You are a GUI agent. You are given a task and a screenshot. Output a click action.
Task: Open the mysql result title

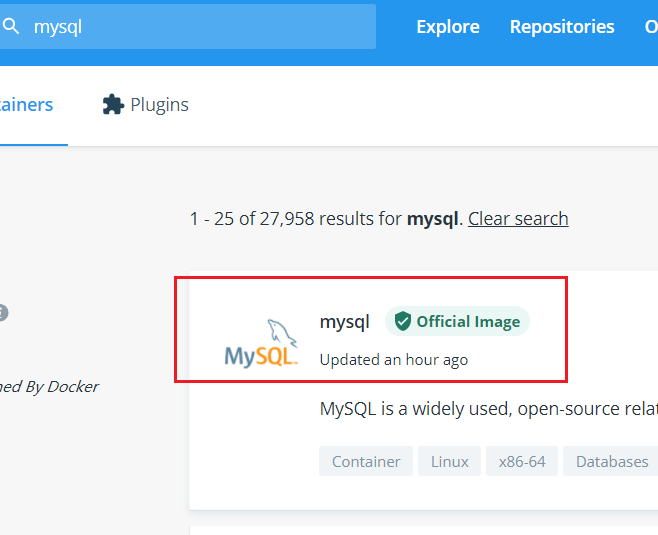coord(345,322)
